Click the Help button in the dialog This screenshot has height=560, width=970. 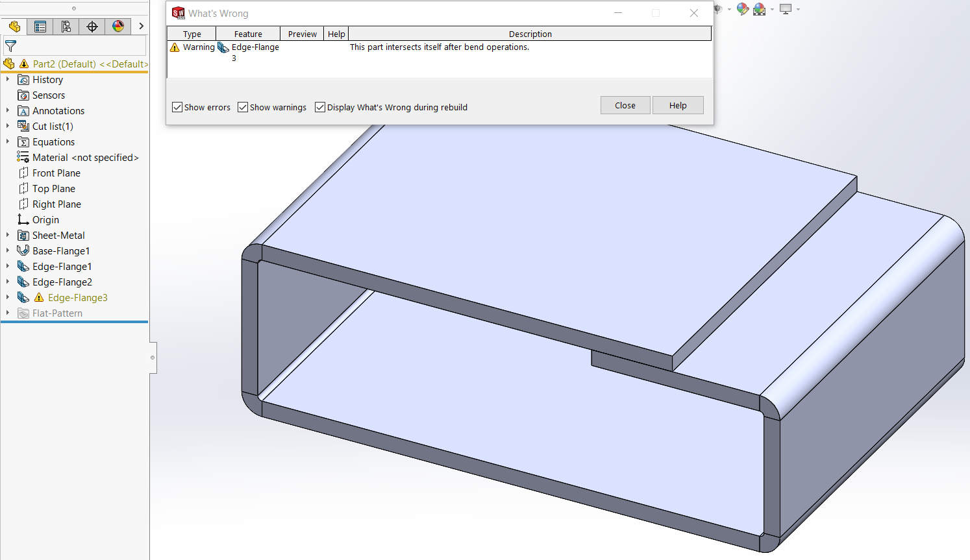(678, 106)
